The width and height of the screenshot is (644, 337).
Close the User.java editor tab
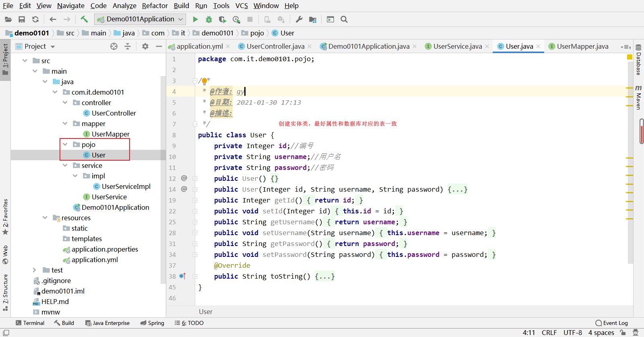click(538, 46)
